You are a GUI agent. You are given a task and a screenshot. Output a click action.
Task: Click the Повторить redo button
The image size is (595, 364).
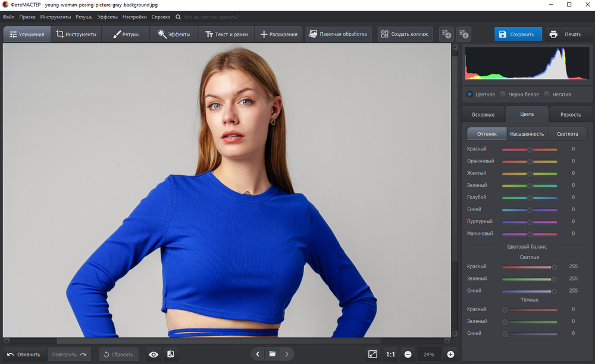point(69,354)
